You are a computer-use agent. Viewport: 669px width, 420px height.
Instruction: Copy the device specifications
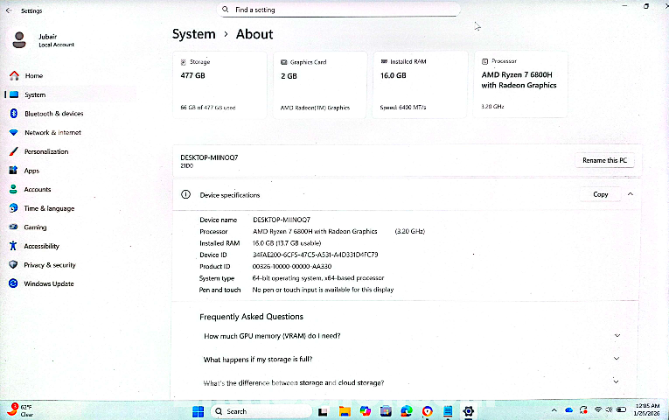click(600, 194)
